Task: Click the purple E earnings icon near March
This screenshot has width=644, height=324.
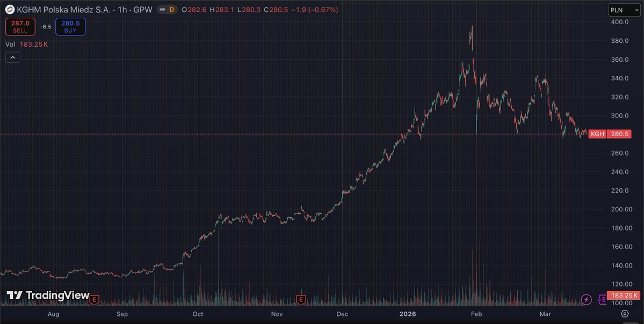Action: click(x=602, y=300)
